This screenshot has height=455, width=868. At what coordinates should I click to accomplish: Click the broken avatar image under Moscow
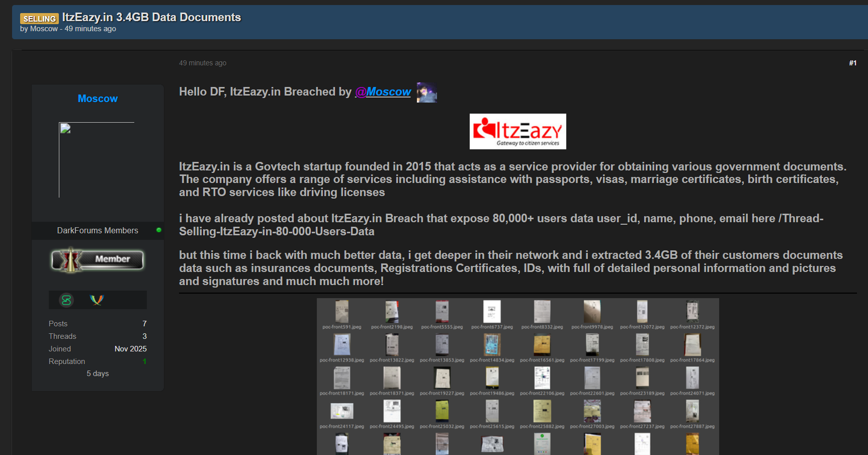point(97,160)
